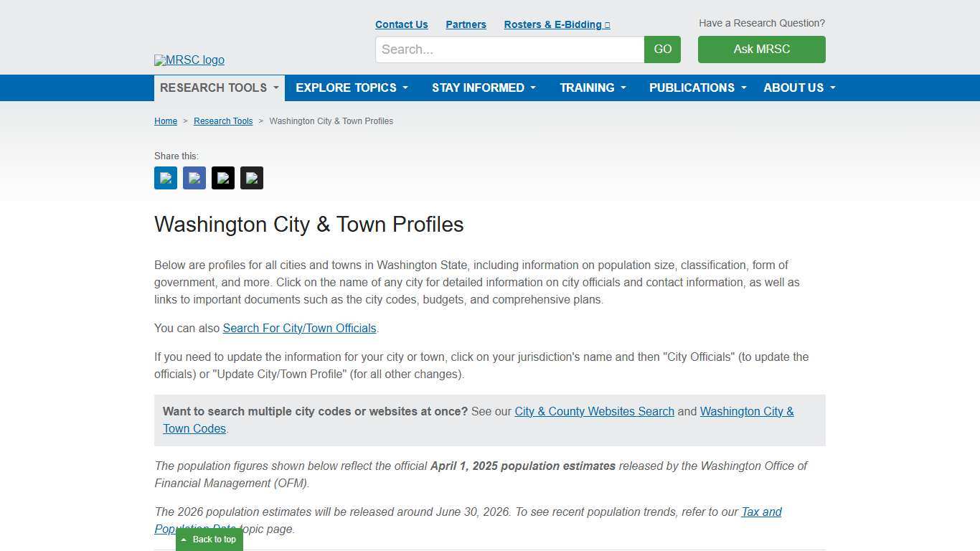Screen dimensions: 980x551
Task: Open Search For City/Town Officials link
Action: [299, 328]
